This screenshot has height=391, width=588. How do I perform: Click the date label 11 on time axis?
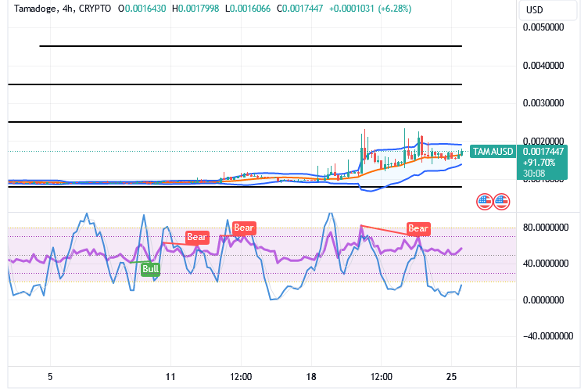(170, 377)
